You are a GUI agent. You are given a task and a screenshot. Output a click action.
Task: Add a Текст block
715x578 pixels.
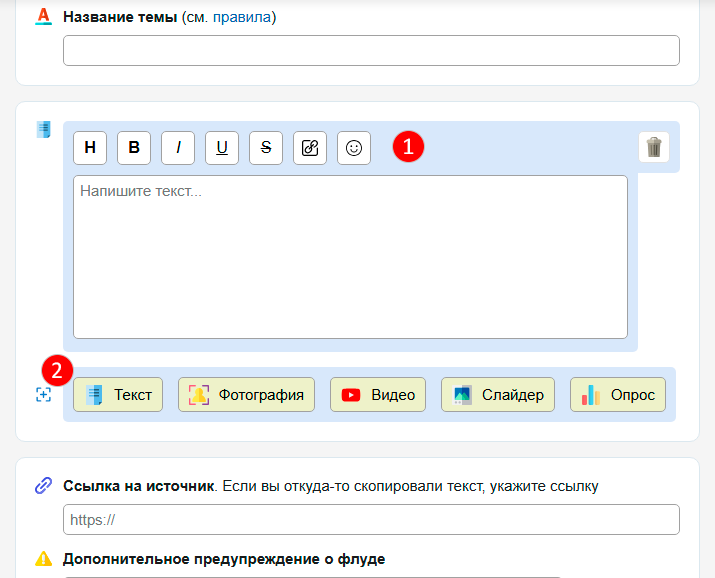(x=118, y=394)
